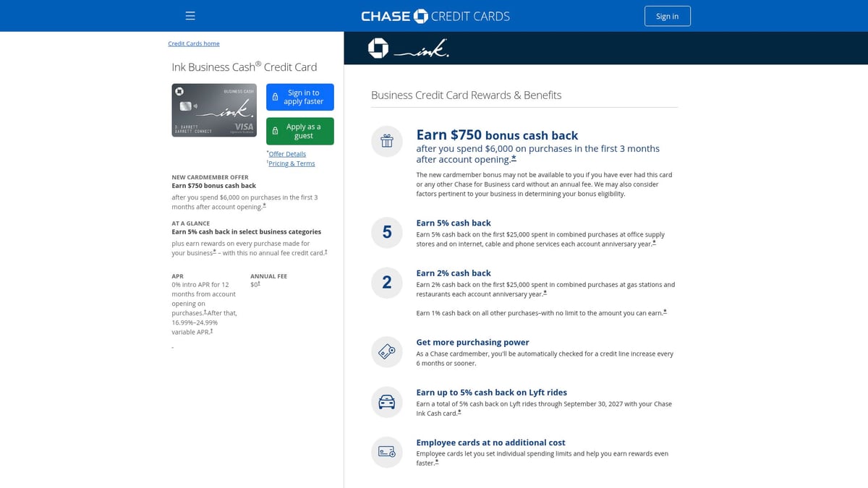
Task: Open the Offer Details link
Action: point(287,154)
